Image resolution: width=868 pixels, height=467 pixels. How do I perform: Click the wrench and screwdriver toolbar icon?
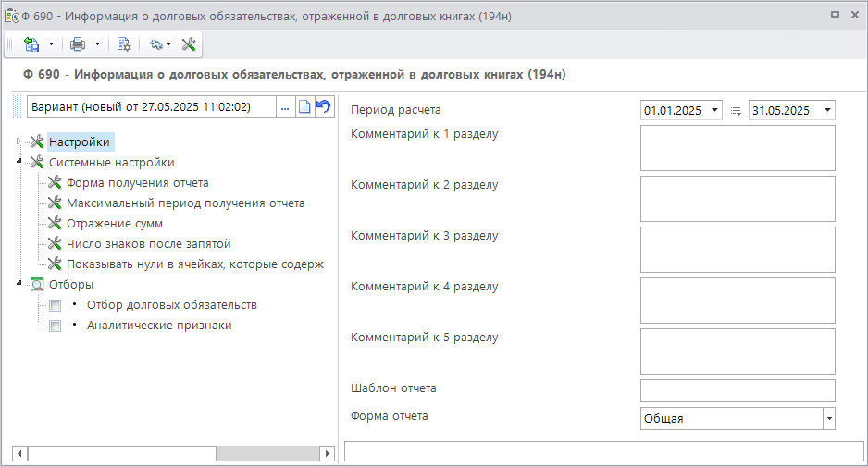[189, 44]
